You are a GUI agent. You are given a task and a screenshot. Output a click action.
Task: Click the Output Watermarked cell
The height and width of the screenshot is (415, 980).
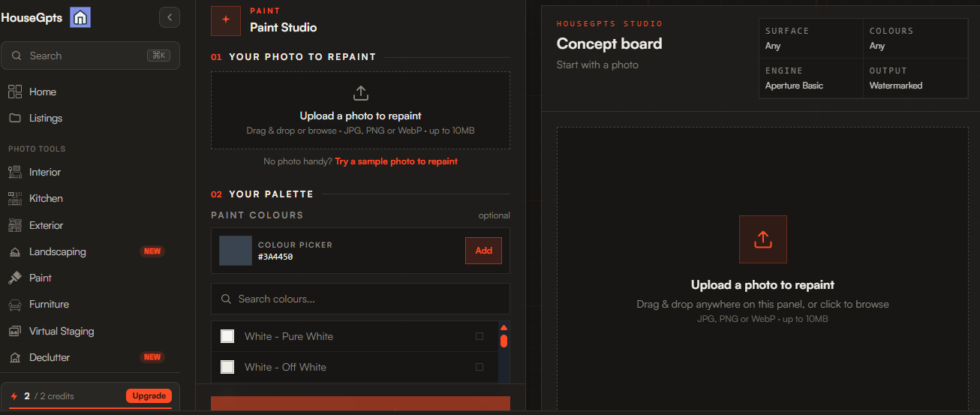click(x=915, y=79)
